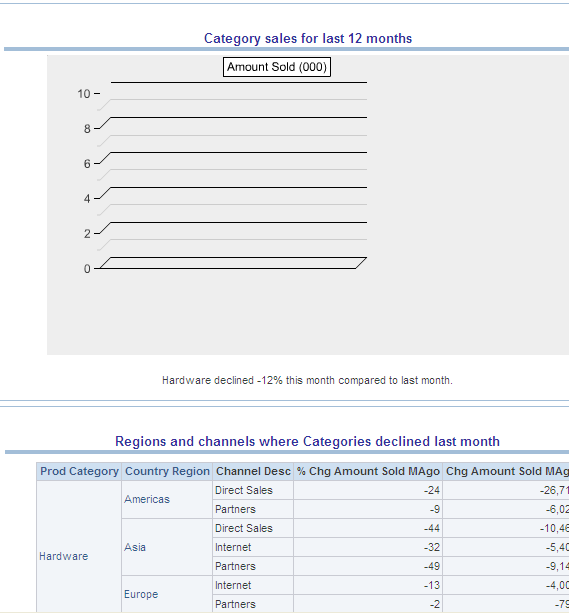Viewport: 569px width, 614px height.
Task: Open the Americas region cell
Action: (147, 499)
